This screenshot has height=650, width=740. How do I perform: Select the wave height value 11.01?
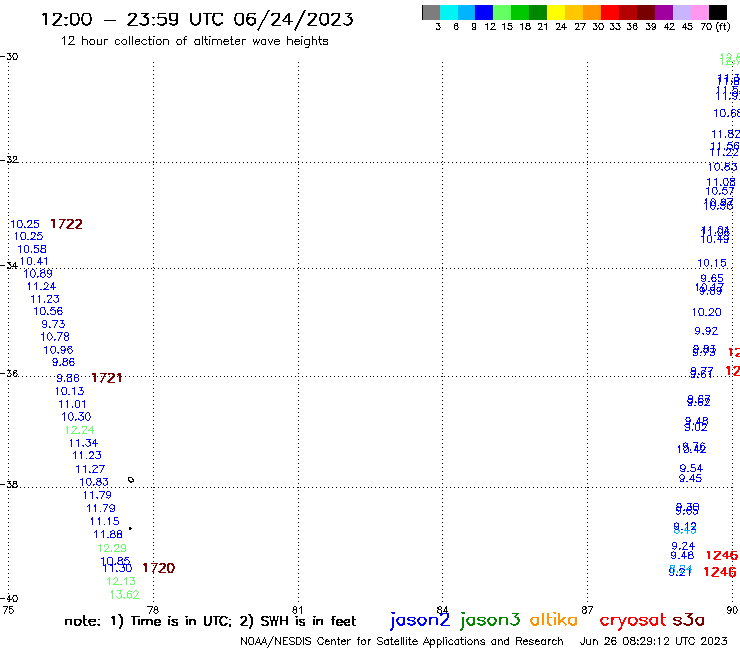tap(72, 404)
